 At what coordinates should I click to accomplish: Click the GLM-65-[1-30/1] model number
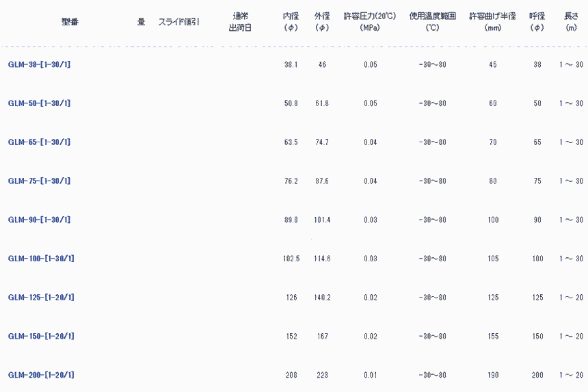39,142
